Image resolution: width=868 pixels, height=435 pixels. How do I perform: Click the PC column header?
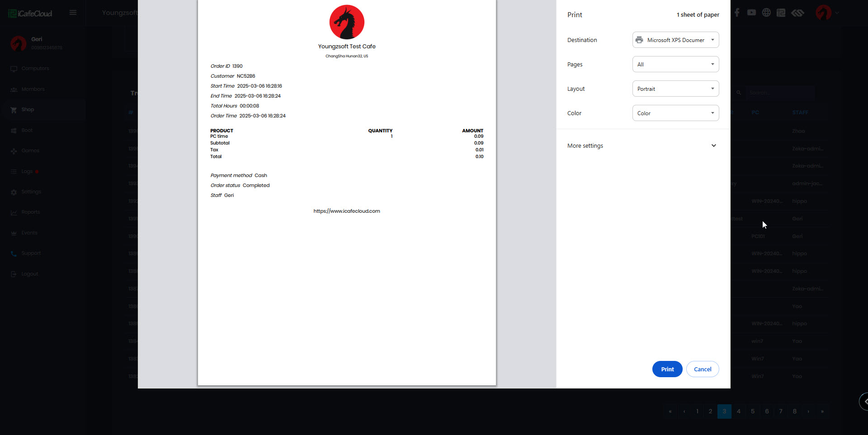755,112
